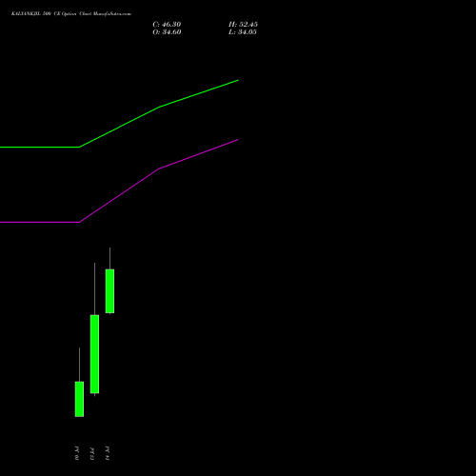Select the low value L: 34.05
Screen dimensions: 476x476
click(243, 32)
